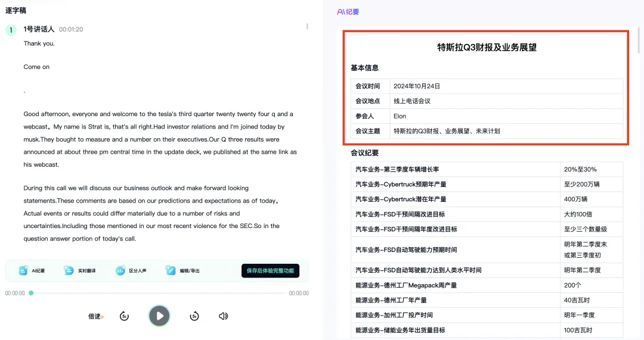Click the 至少三个数量级 value
This screenshot has width=644, height=340.
(x=586, y=229)
